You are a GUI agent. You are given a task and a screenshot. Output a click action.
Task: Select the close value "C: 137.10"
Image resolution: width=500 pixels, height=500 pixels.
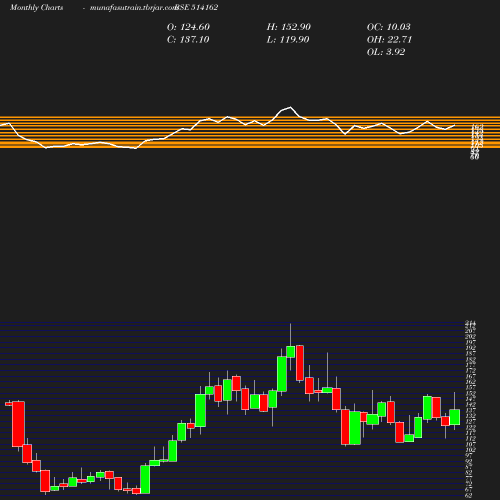coord(188,39)
